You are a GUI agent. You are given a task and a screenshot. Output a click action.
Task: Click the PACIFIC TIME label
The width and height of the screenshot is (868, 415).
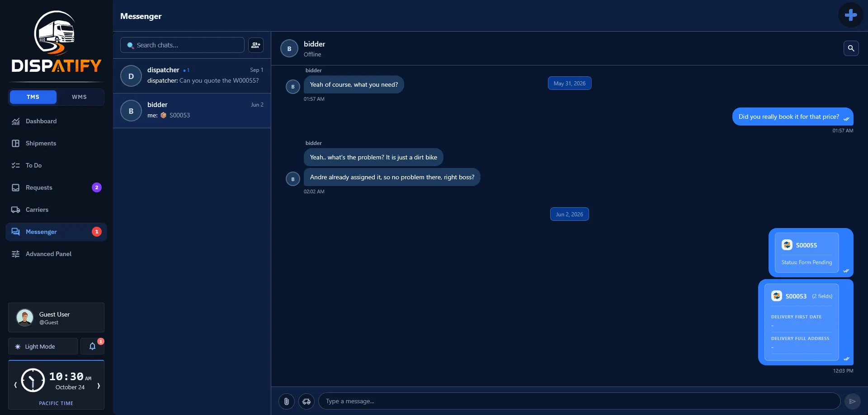coord(56,403)
